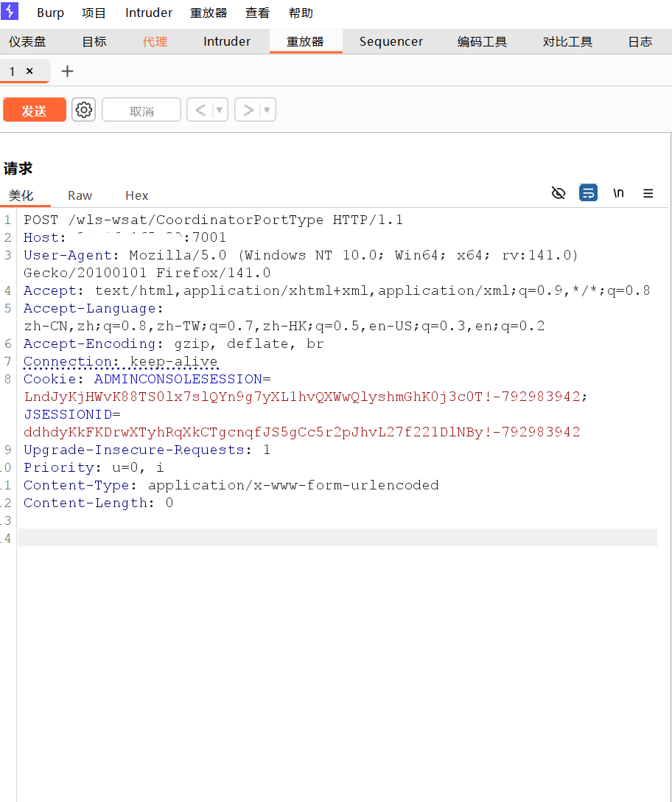Open the Intruder menu in menu bar
Image resolution: width=672 pixels, height=802 pixels.
pyautogui.click(x=149, y=13)
